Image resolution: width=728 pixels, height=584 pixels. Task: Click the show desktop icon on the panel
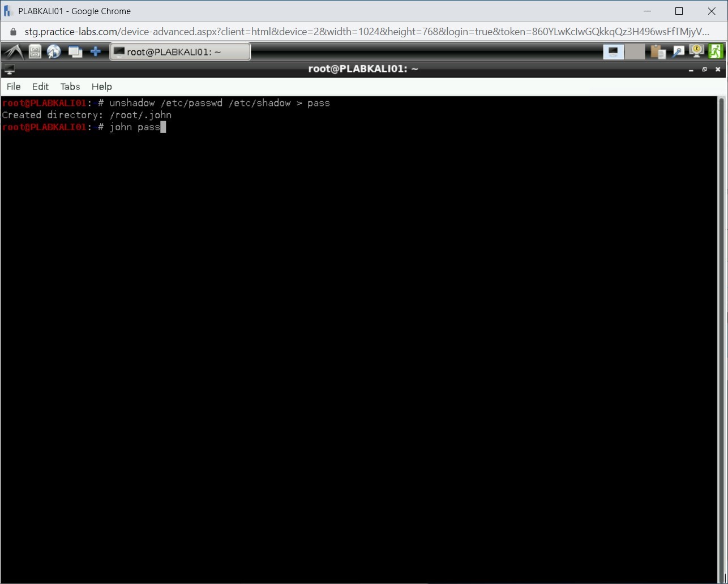pyautogui.click(x=75, y=51)
